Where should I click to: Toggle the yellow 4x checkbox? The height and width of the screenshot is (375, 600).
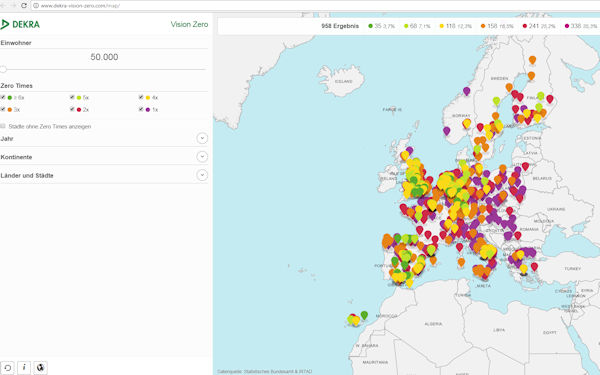coord(141,97)
